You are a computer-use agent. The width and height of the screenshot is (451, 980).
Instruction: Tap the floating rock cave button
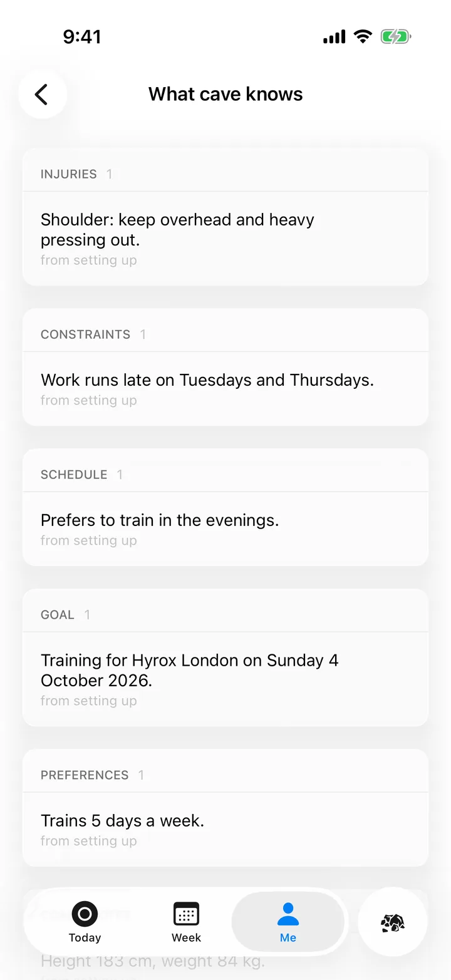tap(393, 922)
